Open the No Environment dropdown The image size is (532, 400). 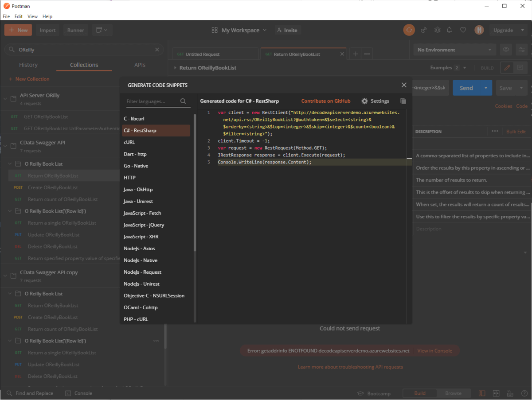click(455, 50)
